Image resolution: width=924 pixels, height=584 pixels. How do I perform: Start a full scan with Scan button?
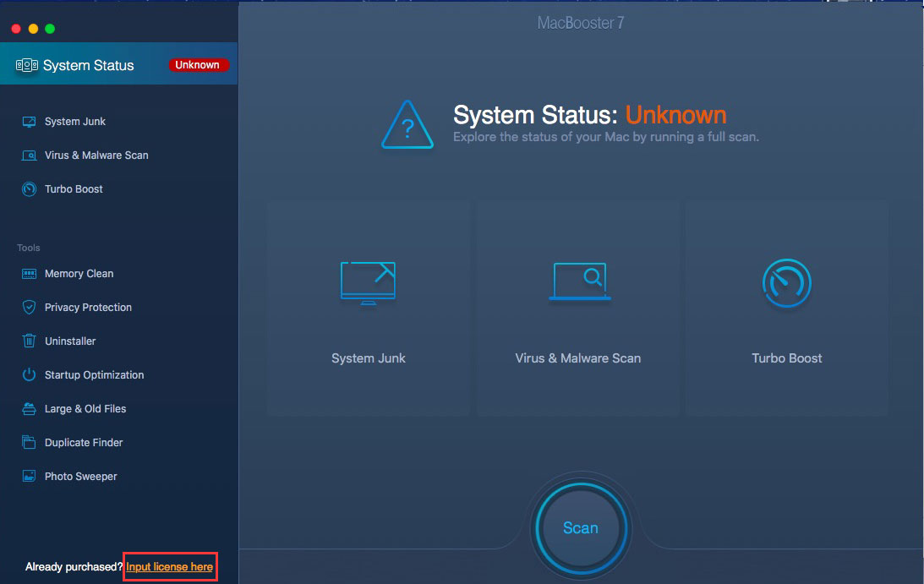coord(581,528)
